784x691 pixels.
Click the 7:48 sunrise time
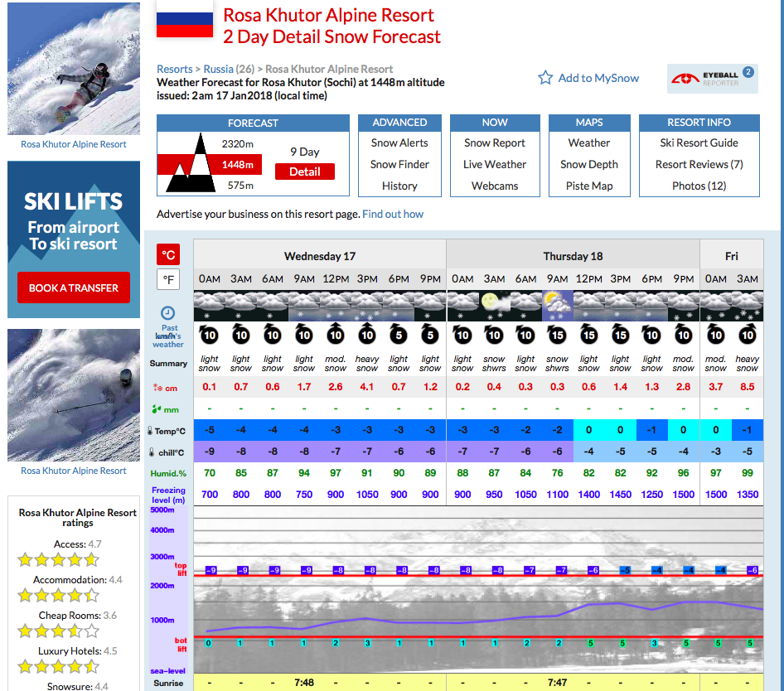[x=304, y=683]
